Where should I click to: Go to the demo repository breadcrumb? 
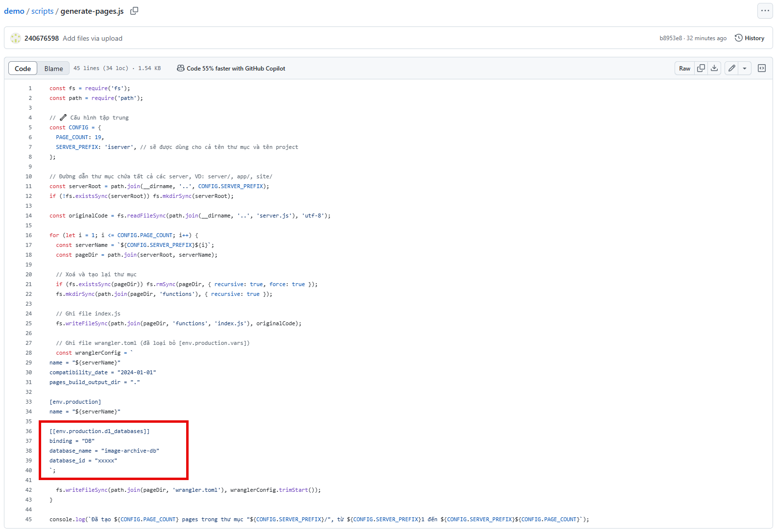[14, 11]
